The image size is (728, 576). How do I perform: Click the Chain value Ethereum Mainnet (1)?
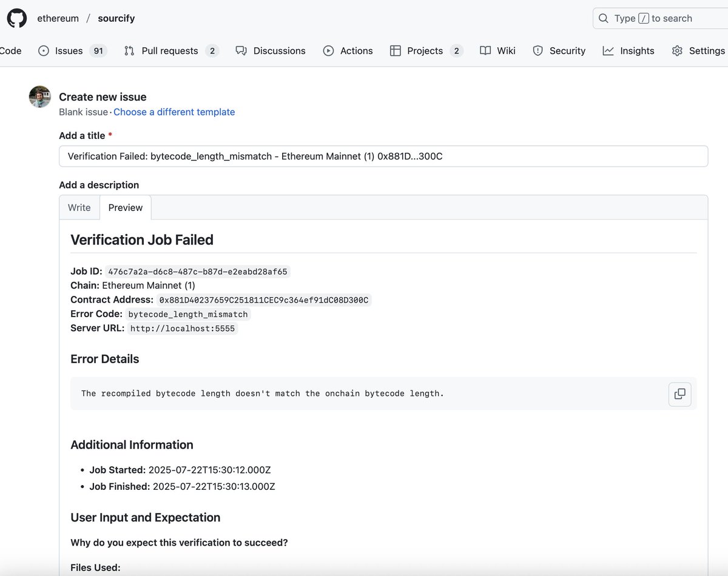click(x=149, y=286)
